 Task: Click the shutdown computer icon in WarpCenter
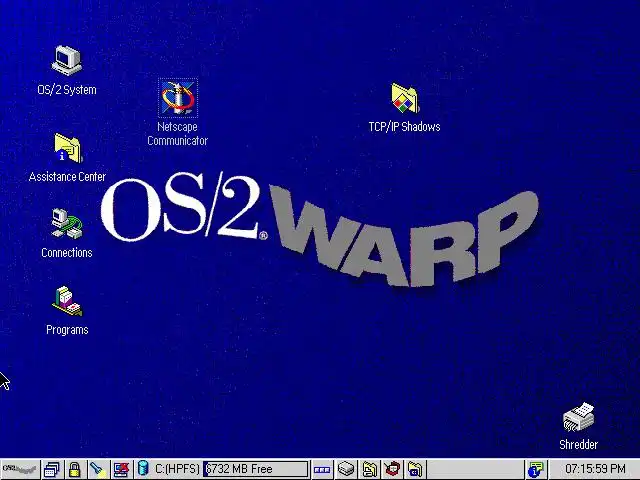click(121, 469)
